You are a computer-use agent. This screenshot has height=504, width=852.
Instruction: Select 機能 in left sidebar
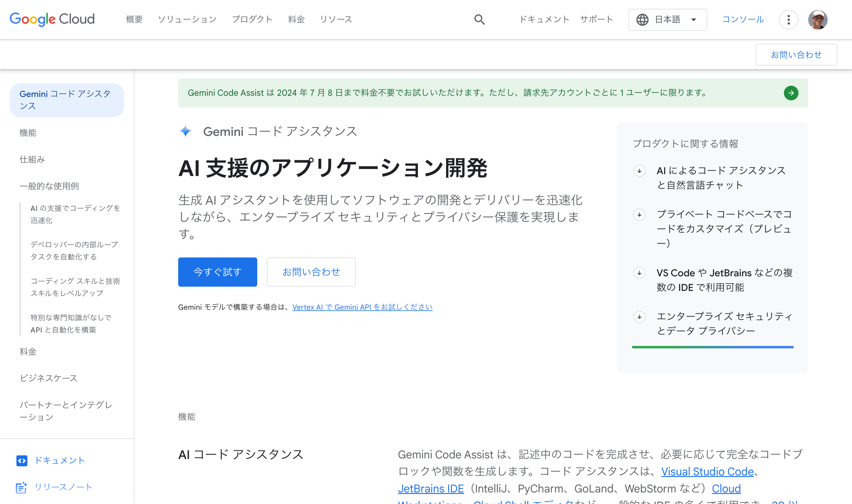pyautogui.click(x=28, y=133)
